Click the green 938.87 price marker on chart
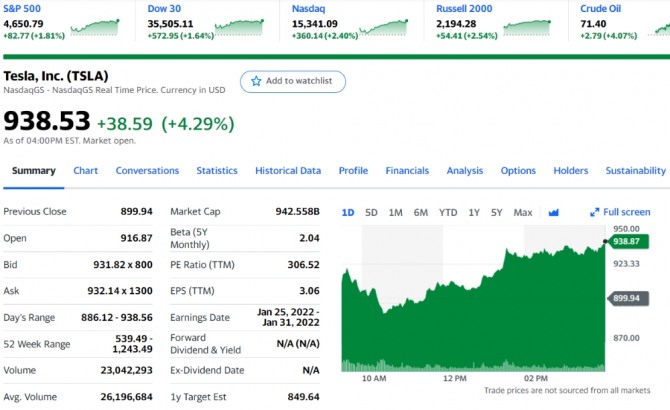Viewport: 670px width, 410px height. [626, 241]
